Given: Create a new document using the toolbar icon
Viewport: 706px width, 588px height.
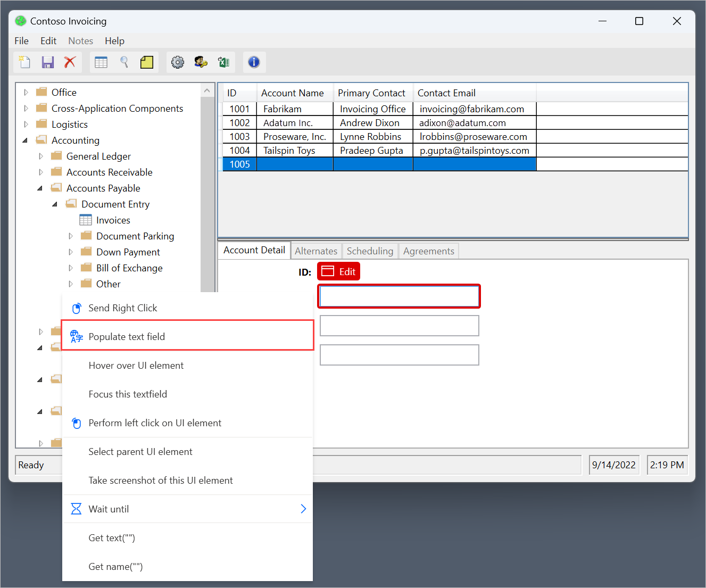Looking at the screenshot, I should [24, 62].
